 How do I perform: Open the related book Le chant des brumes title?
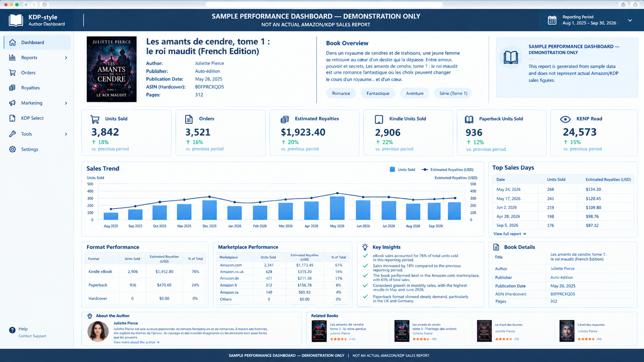[508, 325]
